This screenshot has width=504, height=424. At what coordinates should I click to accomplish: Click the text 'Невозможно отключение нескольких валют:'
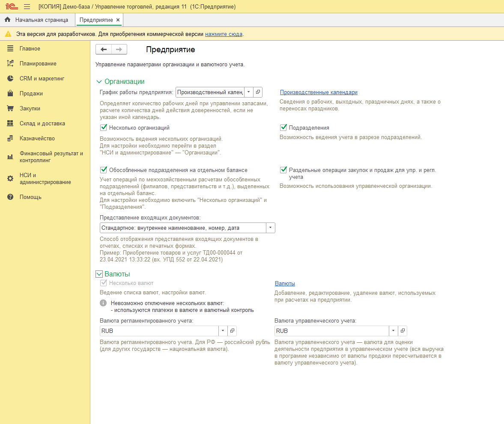(167, 303)
